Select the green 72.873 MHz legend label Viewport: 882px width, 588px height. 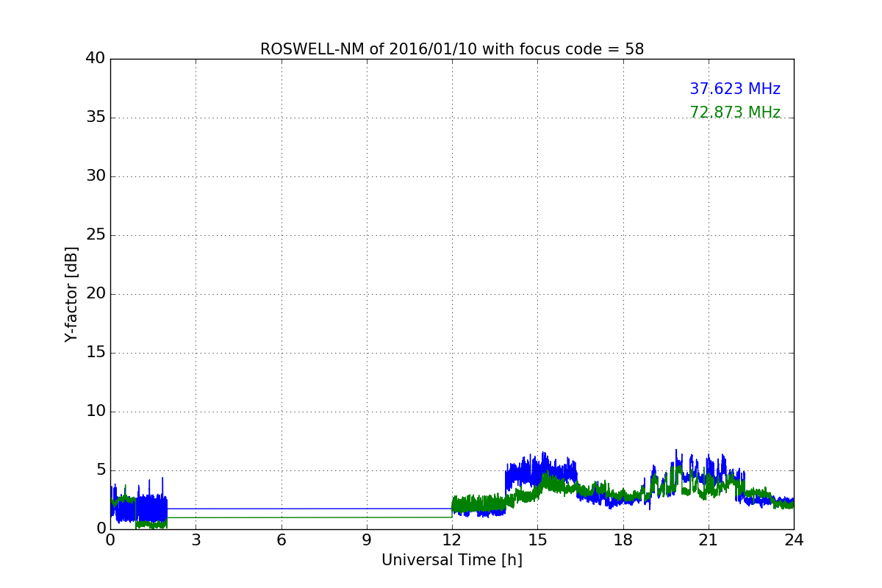point(734,112)
